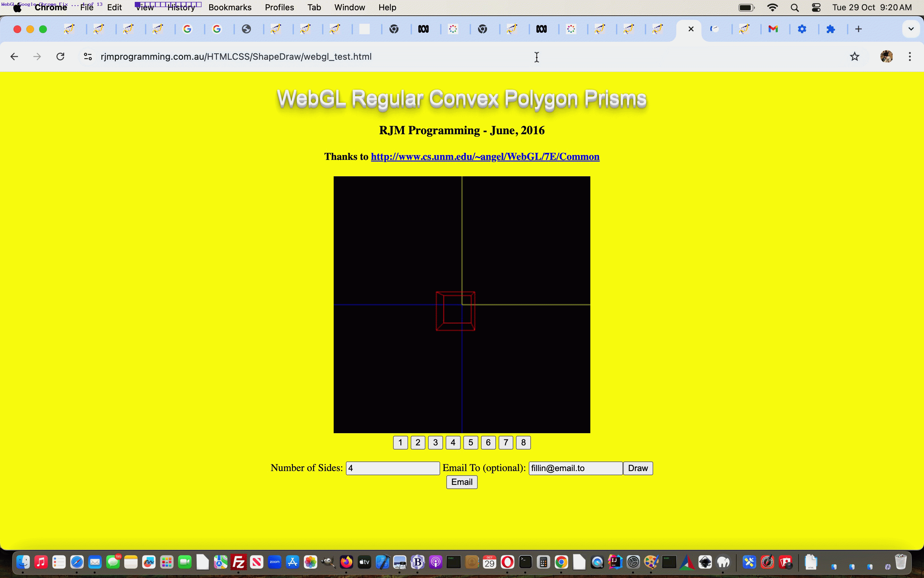
Task: Click the Email button
Action: click(x=462, y=482)
